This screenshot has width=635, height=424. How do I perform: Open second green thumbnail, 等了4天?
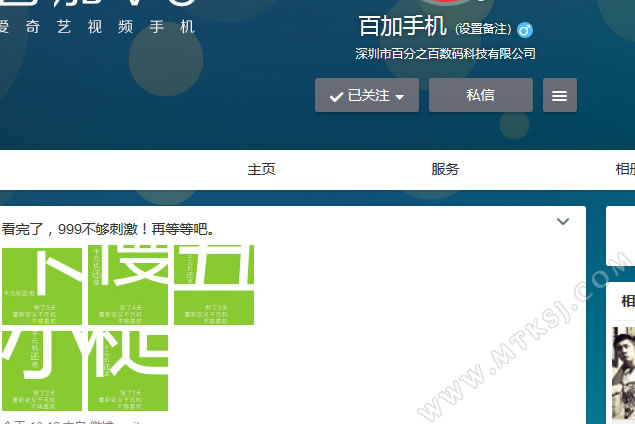pos(128,285)
